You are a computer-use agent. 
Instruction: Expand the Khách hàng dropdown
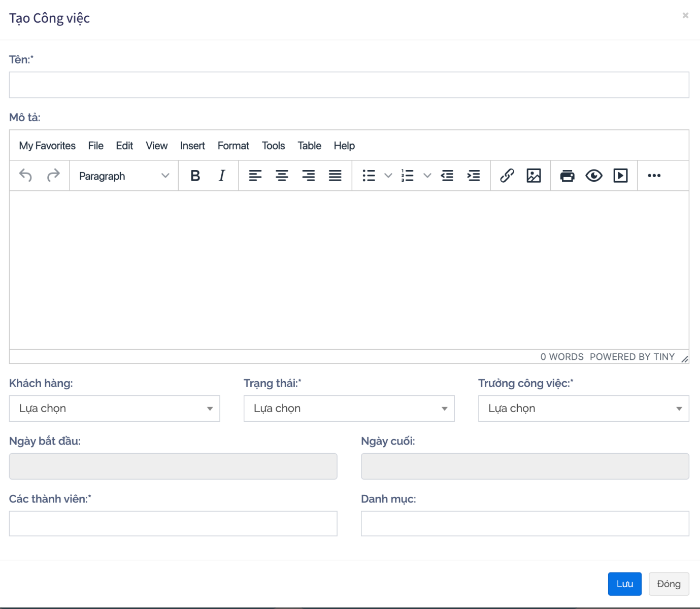(114, 409)
